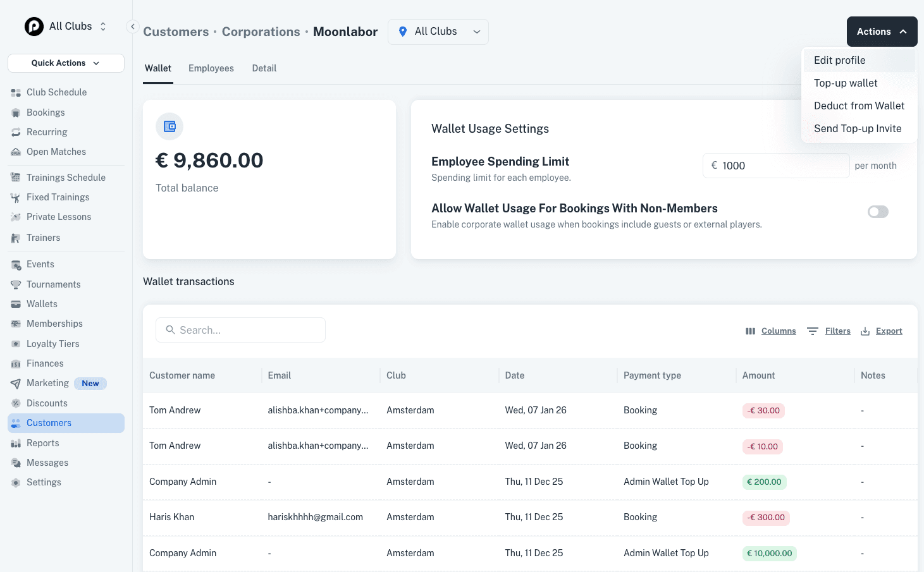Click the Bookings sidebar icon

16,113
